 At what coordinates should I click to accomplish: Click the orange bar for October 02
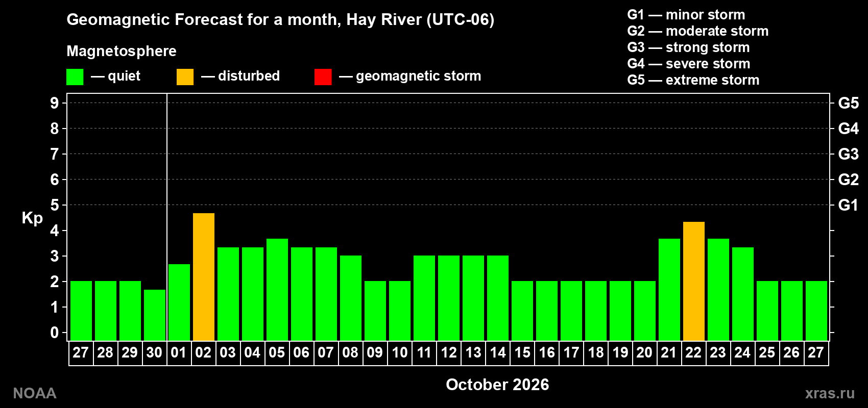[204, 277]
